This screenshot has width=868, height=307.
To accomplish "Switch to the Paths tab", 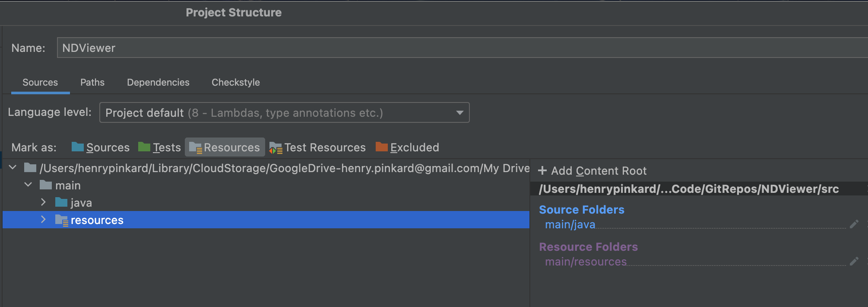I will pyautogui.click(x=92, y=82).
